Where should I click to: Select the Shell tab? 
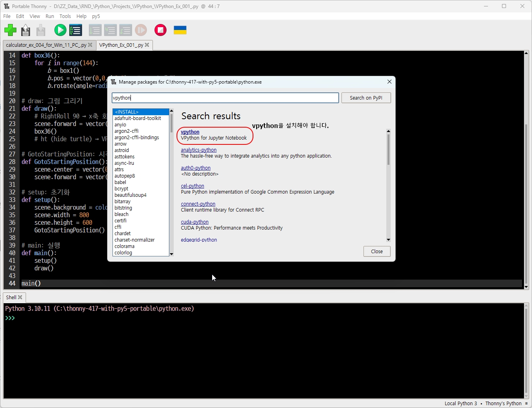pos(11,297)
